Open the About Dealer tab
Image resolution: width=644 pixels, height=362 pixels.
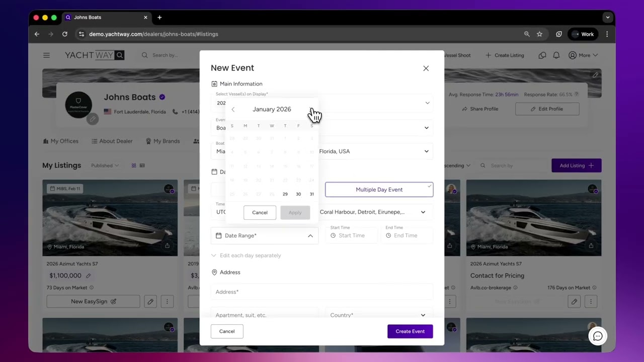point(116,141)
